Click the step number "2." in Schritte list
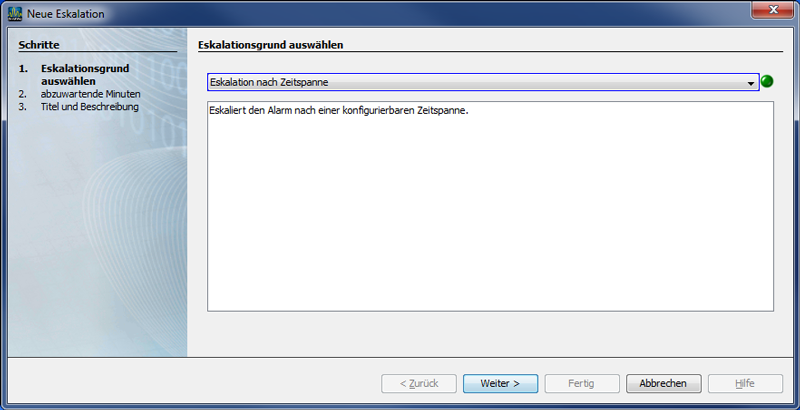This screenshot has width=800, height=410. pos(22,94)
